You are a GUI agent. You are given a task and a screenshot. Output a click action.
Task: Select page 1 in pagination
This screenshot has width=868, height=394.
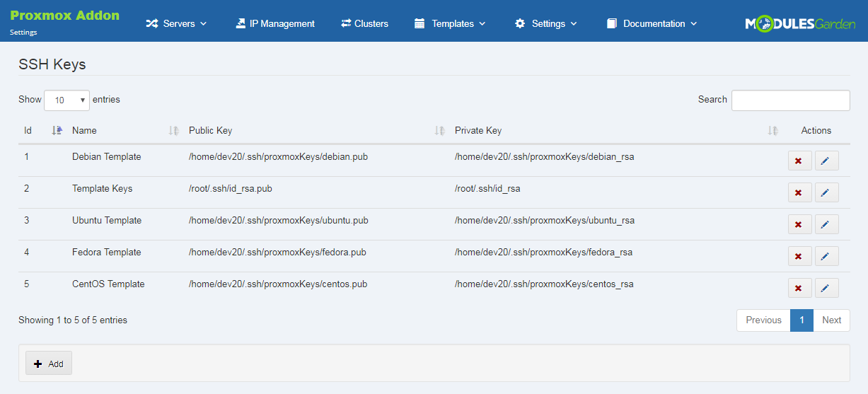[802, 320]
